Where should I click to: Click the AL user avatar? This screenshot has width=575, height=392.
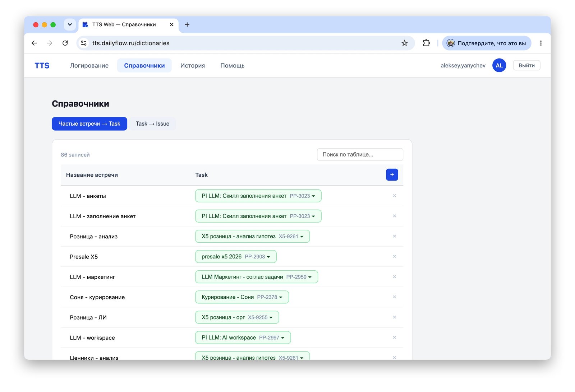499,65
